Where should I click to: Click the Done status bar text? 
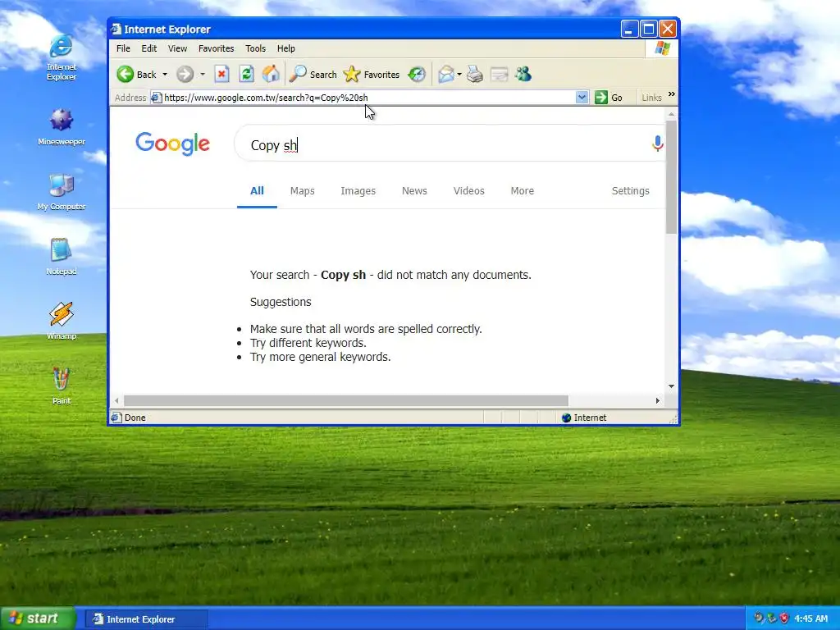pyautogui.click(x=135, y=418)
